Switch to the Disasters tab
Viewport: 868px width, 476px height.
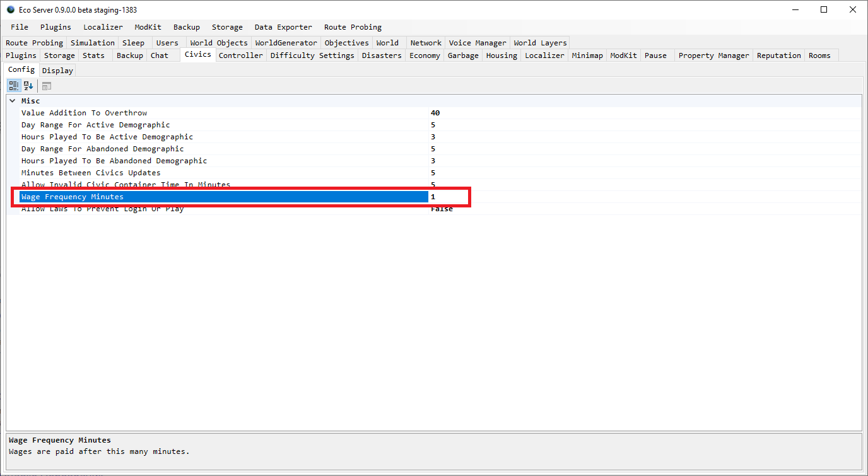pos(382,55)
